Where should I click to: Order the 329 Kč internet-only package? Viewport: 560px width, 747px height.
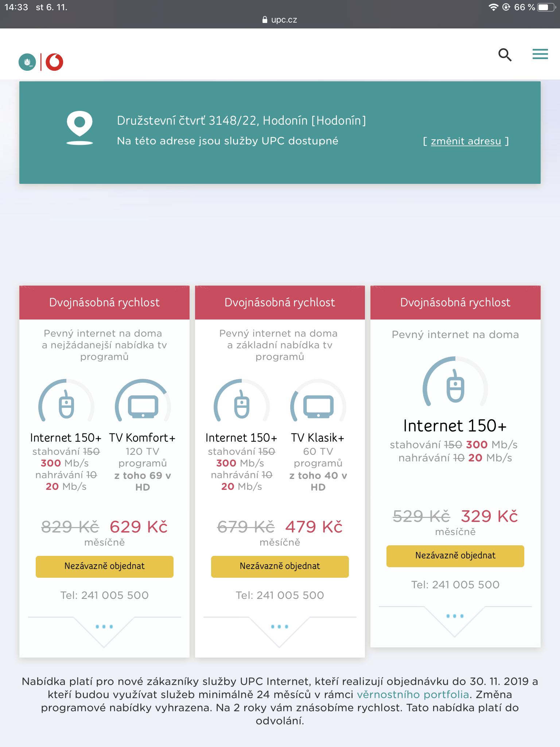(455, 556)
